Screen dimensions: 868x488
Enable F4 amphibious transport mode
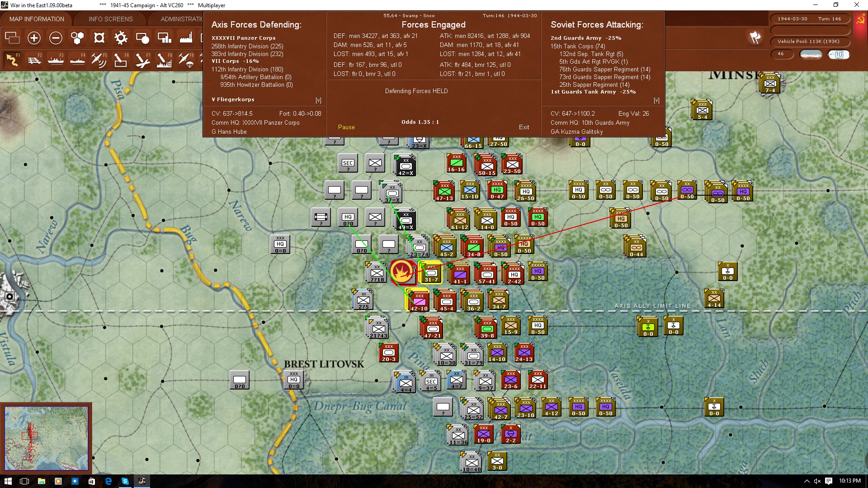click(x=77, y=60)
